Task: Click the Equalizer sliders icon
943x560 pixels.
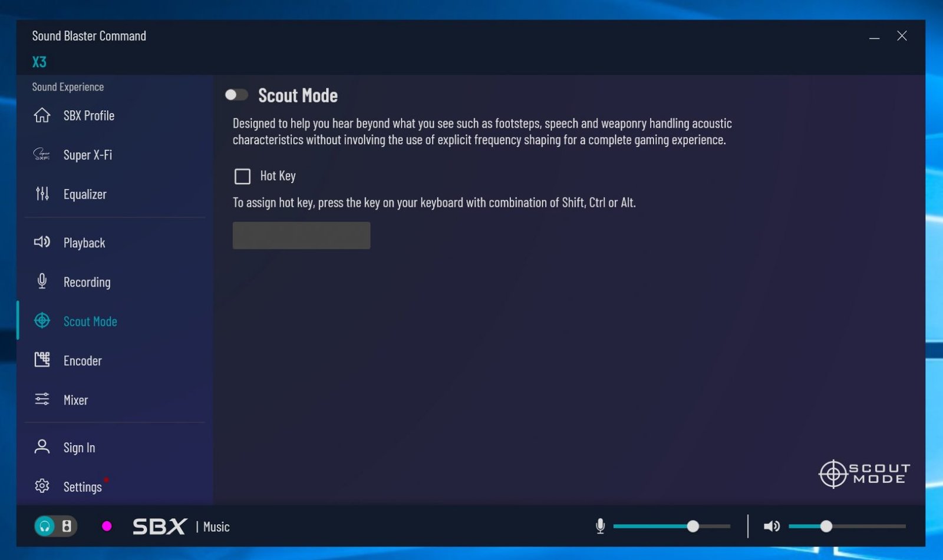Action: pyautogui.click(x=42, y=194)
